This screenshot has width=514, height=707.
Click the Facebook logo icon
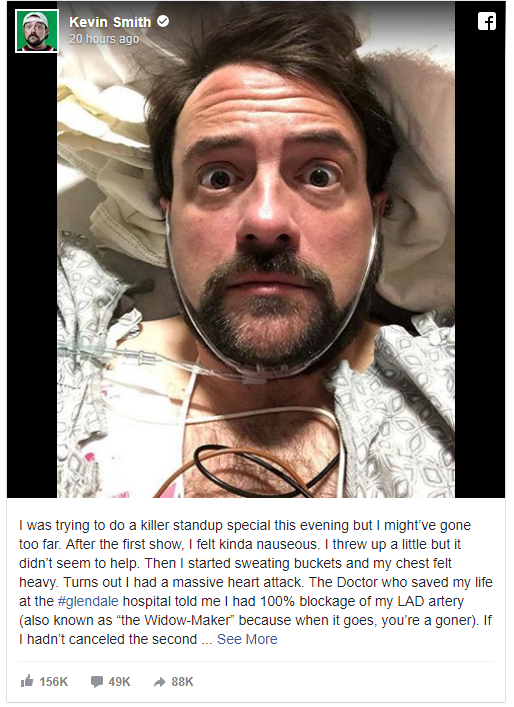(486, 21)
